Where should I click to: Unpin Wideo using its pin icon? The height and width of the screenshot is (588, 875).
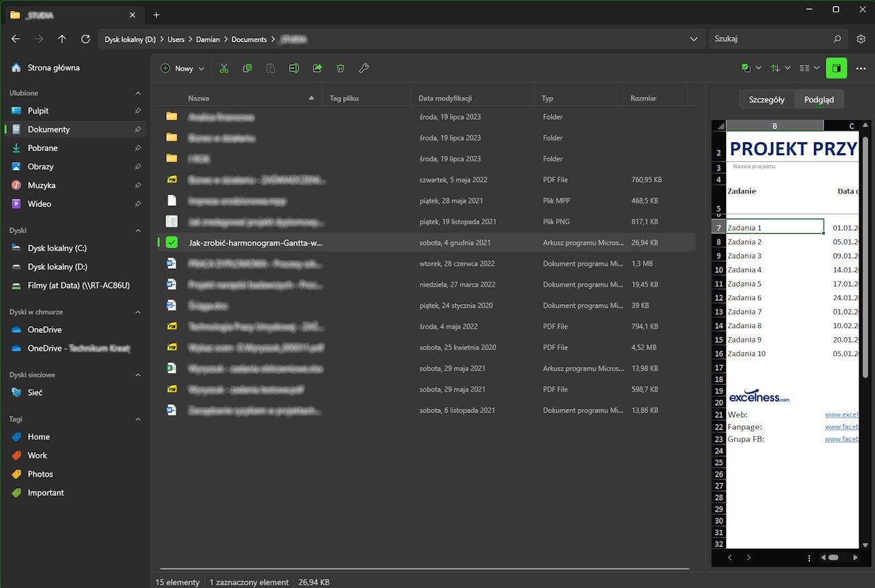(137, 204)
